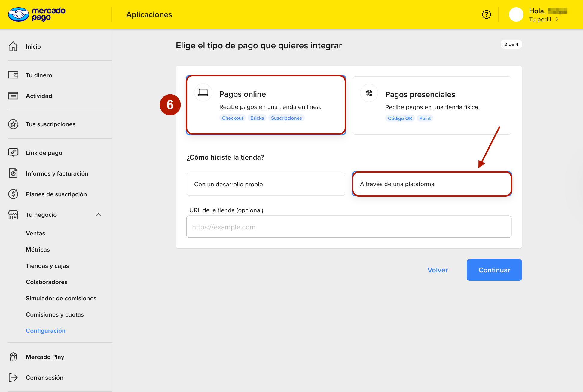Click the Actividad list icon
Viewport: 583px width, 392px height.
(x=13, y=96)
